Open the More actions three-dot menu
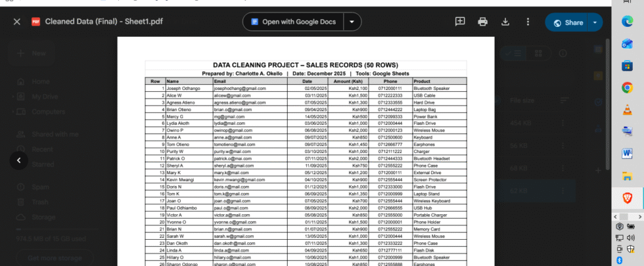 [x=528, y=22]
